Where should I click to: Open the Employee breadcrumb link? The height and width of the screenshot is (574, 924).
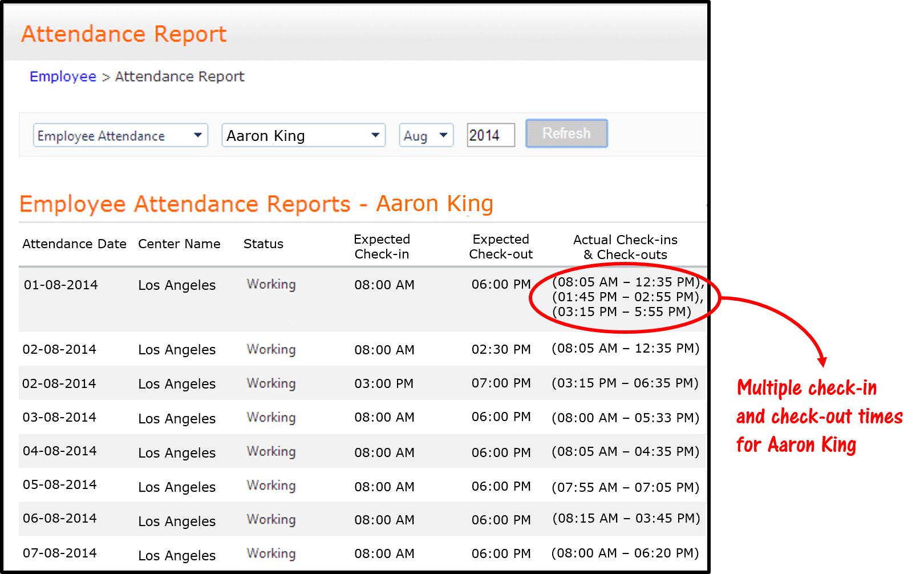point(63,76)
